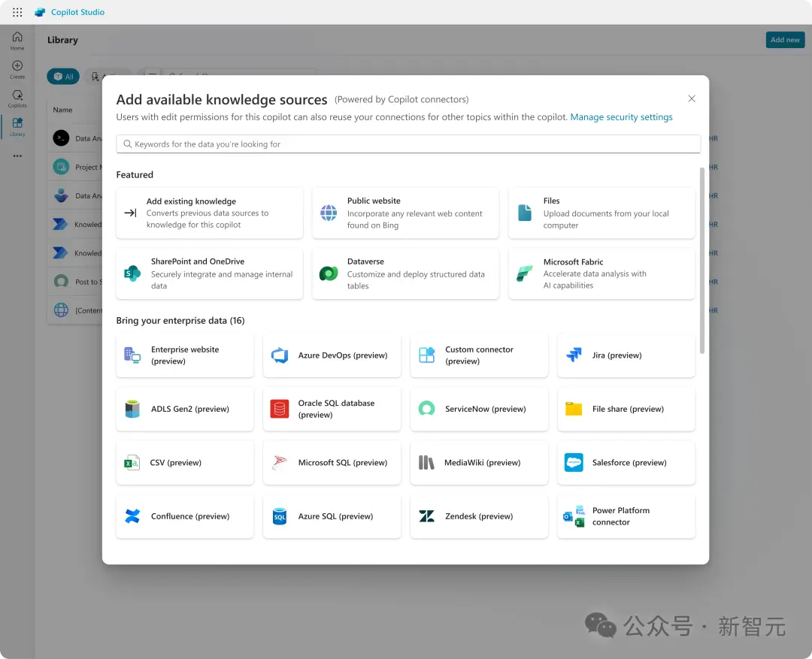Screen dimensions: 812x659
Task: Click the Enterprise website icon
Action: point(132,355)
